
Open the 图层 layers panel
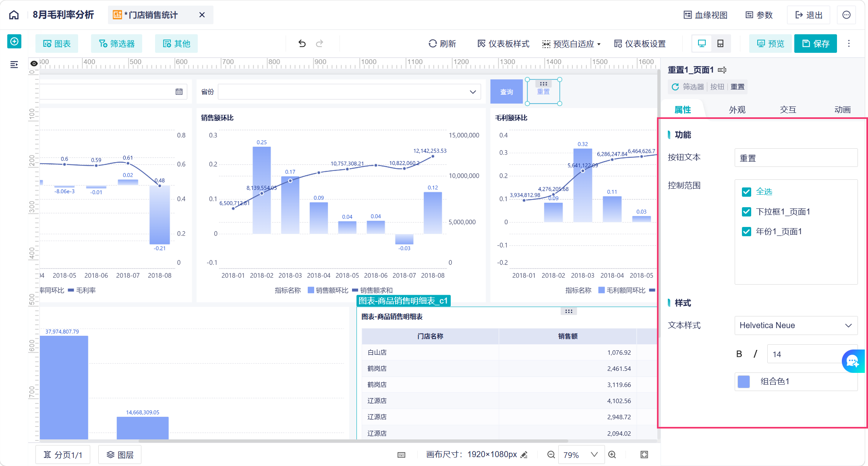pos(120,455)
